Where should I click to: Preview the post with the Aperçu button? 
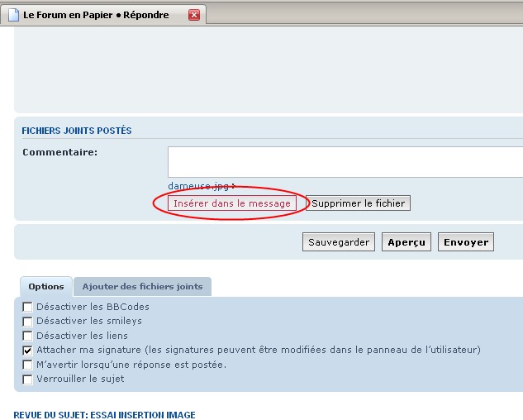(x=406, y=242)
